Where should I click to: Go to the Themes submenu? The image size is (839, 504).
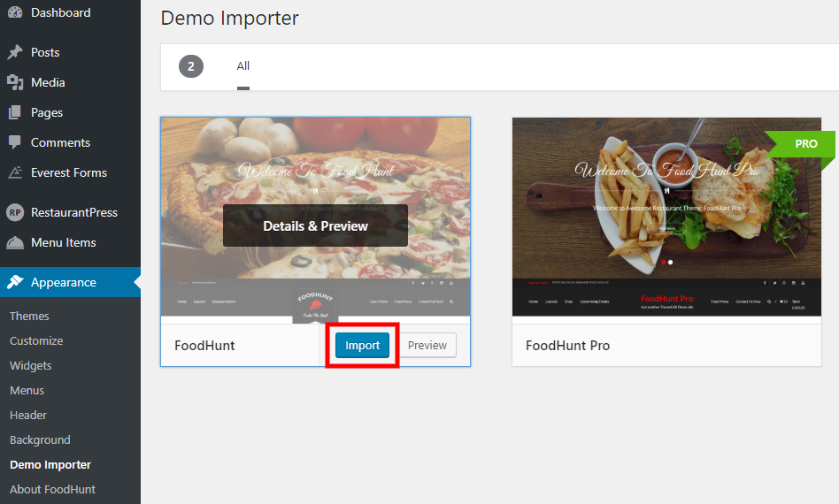(x=29, y=316)
